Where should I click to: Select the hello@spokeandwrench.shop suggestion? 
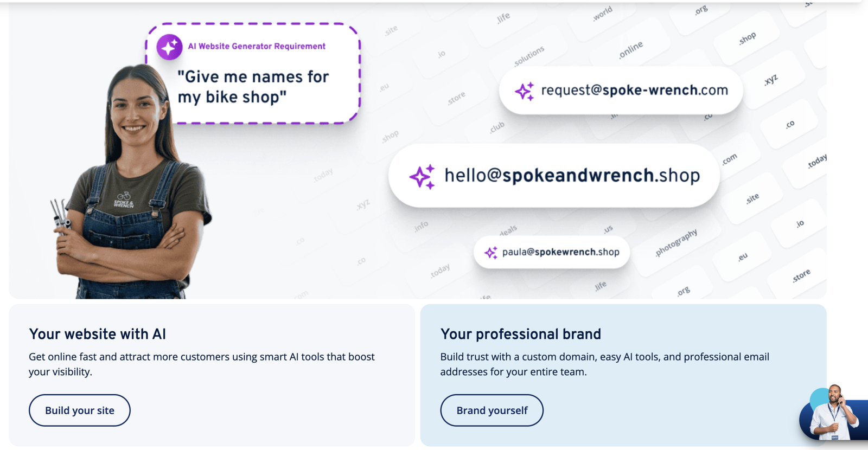tap(554, 176)
